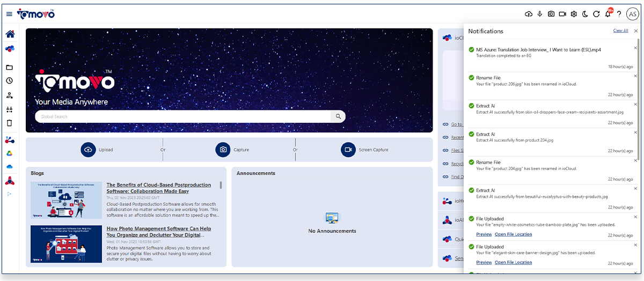Click the cloud upload icon in header
This screenshot has width=644, height=281.
[529, 14]
